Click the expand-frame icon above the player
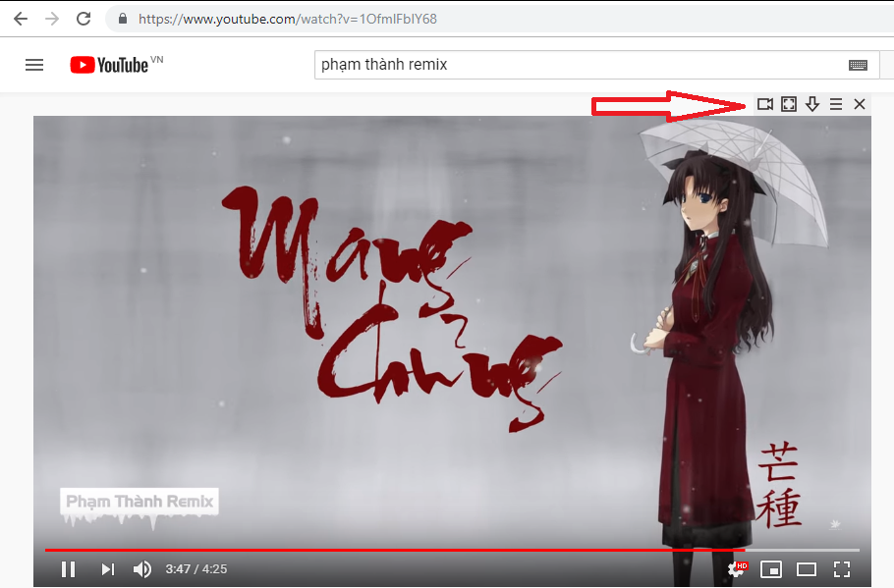The height and width of the screenshot is (588, 894). tap(789, 104)
